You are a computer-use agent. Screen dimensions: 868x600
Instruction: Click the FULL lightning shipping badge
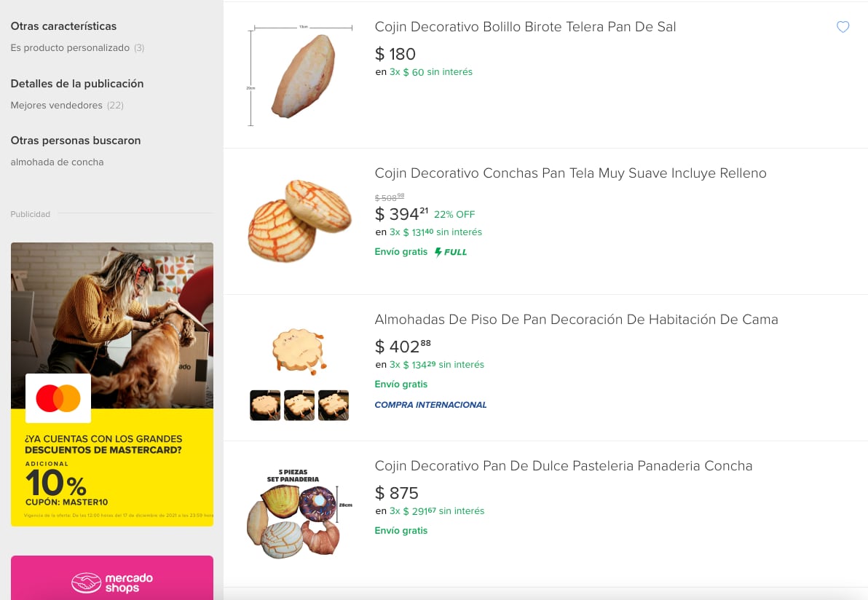[451, 252]
